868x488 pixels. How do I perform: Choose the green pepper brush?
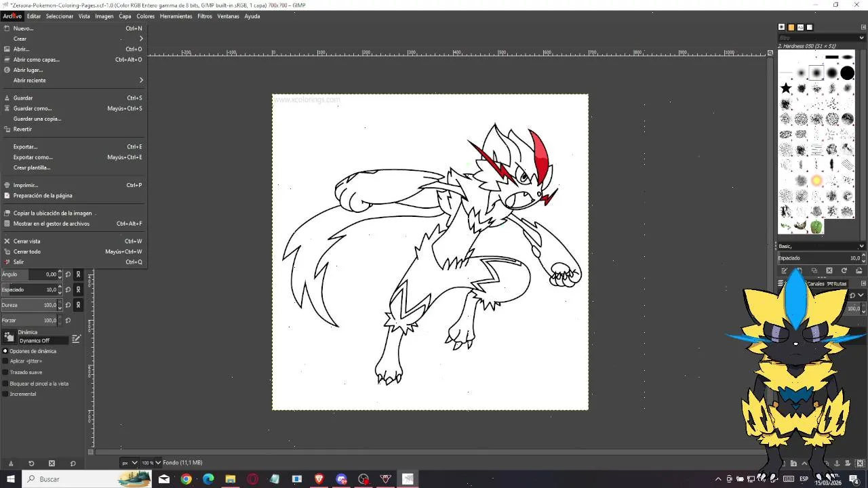click(816, 227)
